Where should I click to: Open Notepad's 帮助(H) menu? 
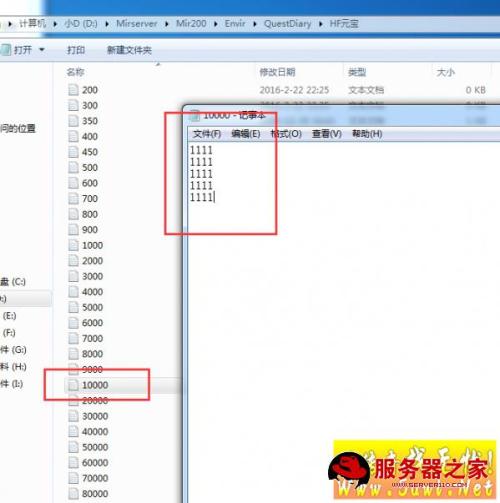[x=367, y=134]
